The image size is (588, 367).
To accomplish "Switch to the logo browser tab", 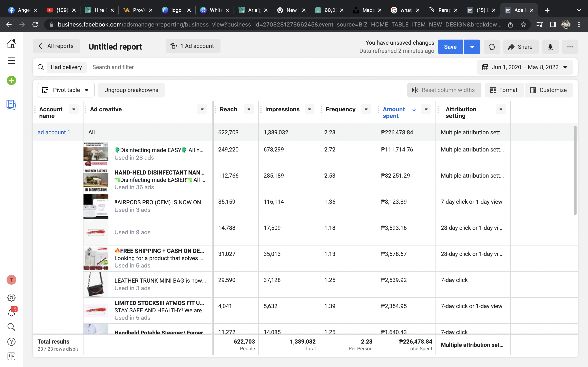I will click(x=176, y=10).
